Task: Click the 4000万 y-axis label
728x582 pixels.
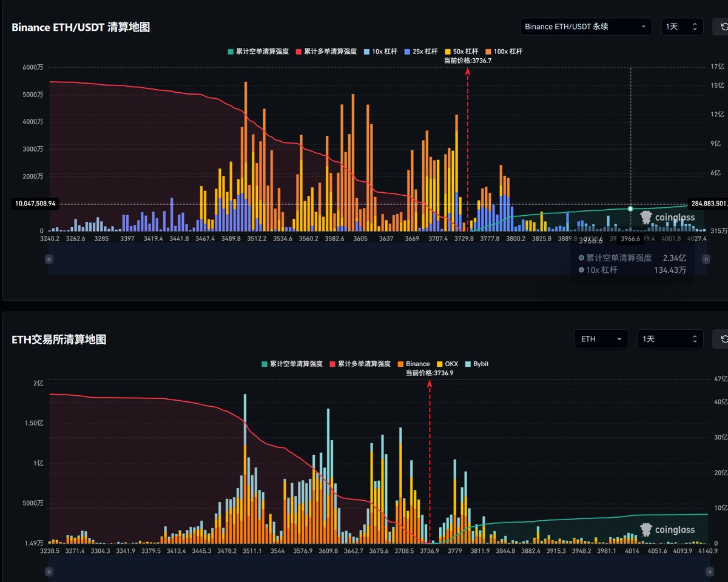Action: pyautogui.click(x=33, y=122)
